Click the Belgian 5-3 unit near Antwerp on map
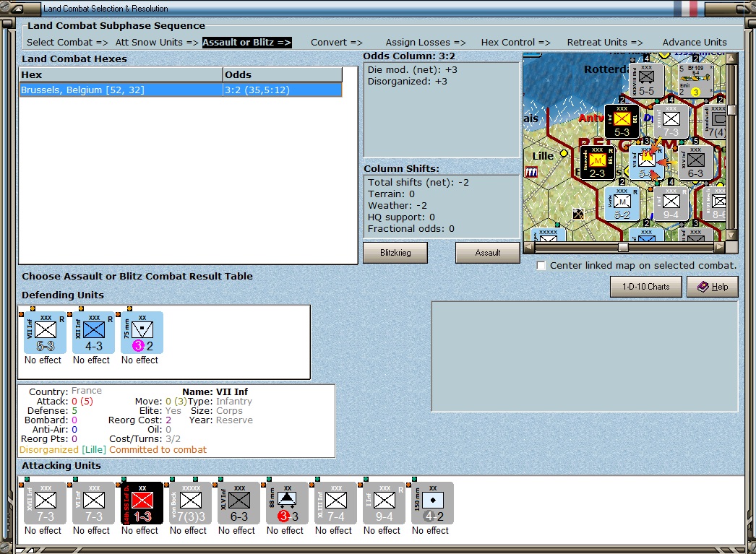 [622, 121]
